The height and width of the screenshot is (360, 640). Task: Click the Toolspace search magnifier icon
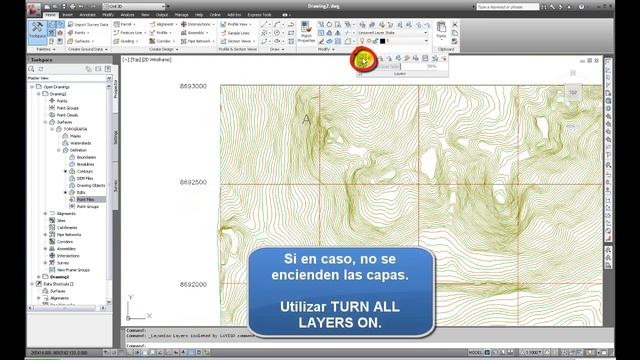tap(31, 69)
